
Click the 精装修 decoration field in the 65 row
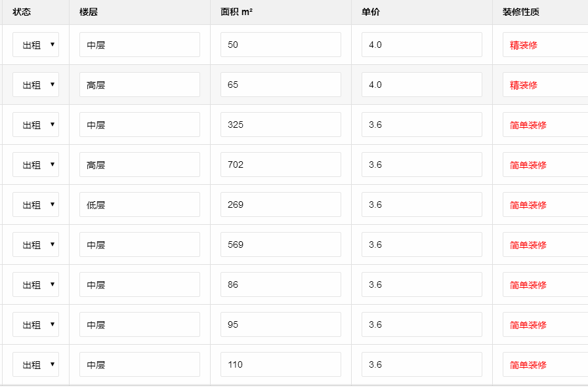pos(545,85)
